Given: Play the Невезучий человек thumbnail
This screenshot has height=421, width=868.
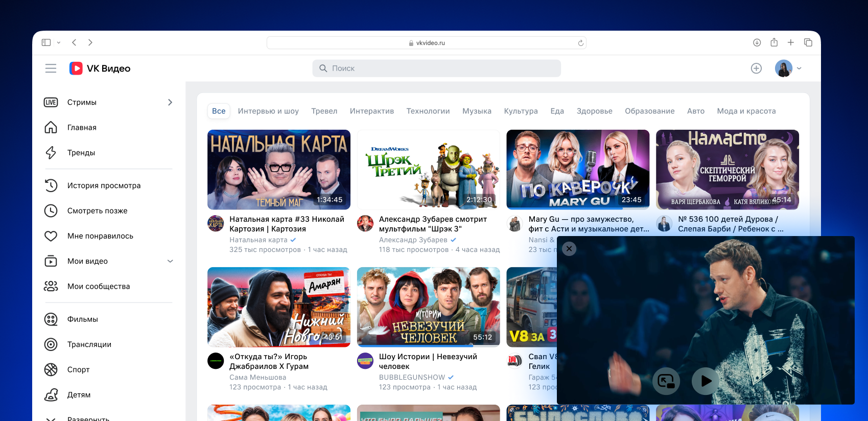Looking at the screenshot, I should point(429,307).
